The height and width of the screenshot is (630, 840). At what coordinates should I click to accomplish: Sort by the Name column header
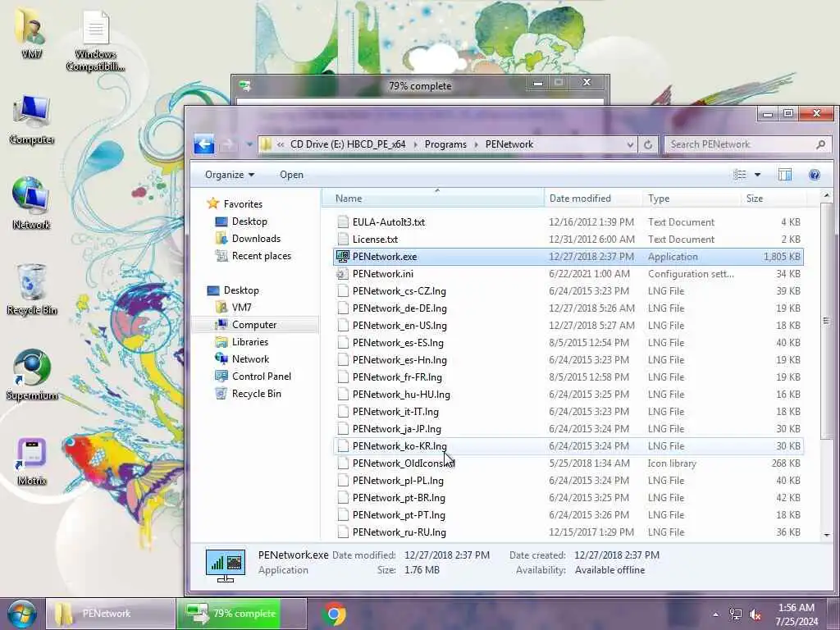[433, 199]
